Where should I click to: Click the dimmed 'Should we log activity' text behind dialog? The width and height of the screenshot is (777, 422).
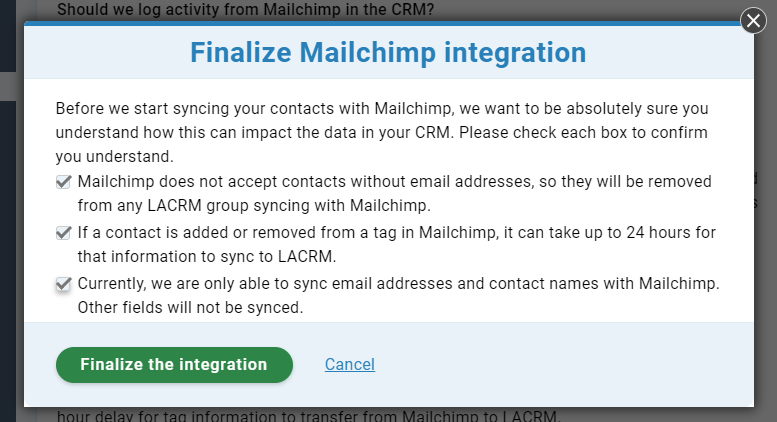click(x=245, y=9)
